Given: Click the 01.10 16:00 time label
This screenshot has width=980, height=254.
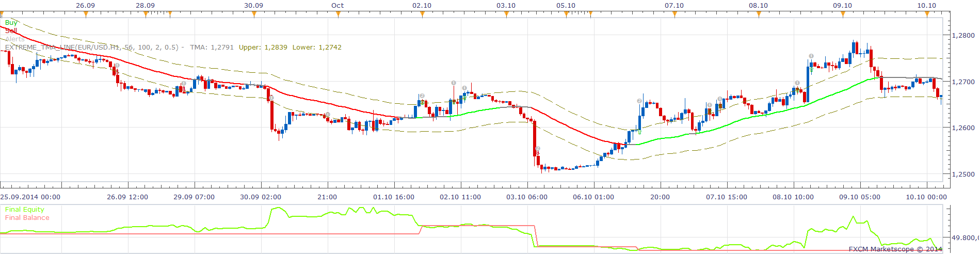Looking at the screenshot, I should [394, 197].
